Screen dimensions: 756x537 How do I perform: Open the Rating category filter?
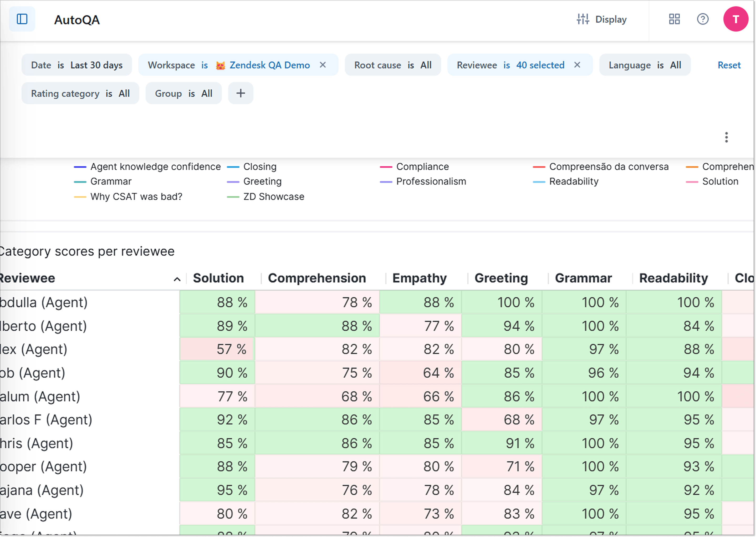point(80,94)
